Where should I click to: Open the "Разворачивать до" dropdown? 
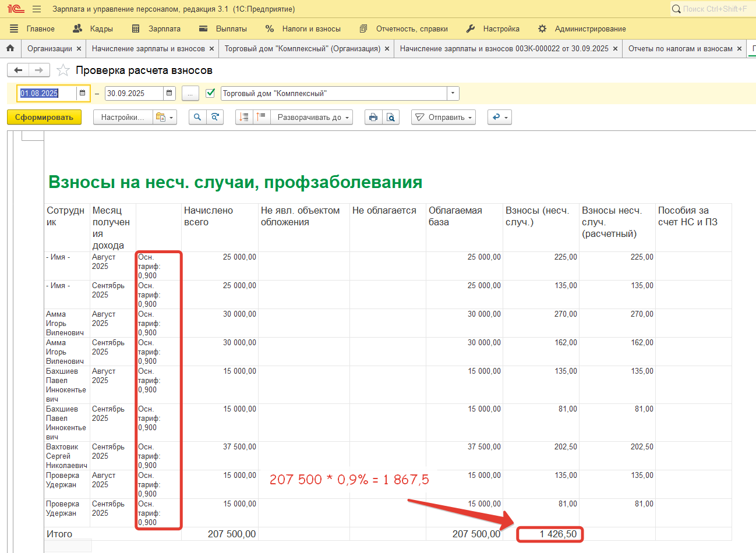click(313, 117)
